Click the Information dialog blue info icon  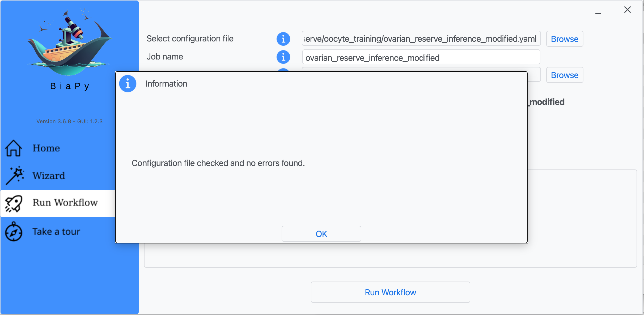coord(128,84)
